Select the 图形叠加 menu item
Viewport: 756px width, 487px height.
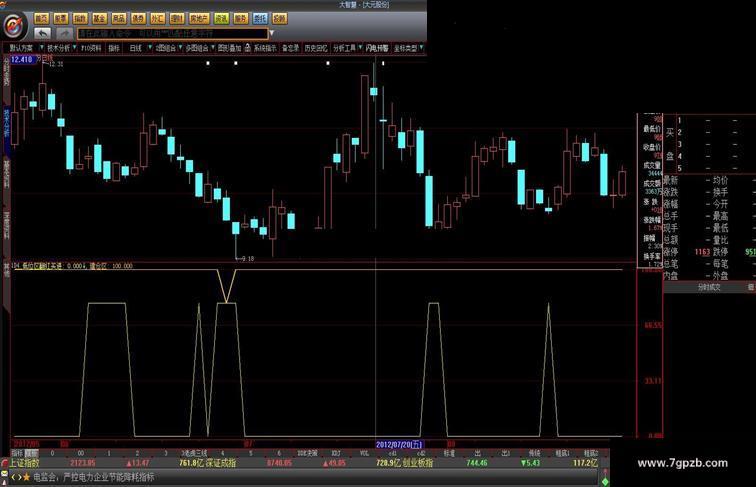(x=229, y=48)
